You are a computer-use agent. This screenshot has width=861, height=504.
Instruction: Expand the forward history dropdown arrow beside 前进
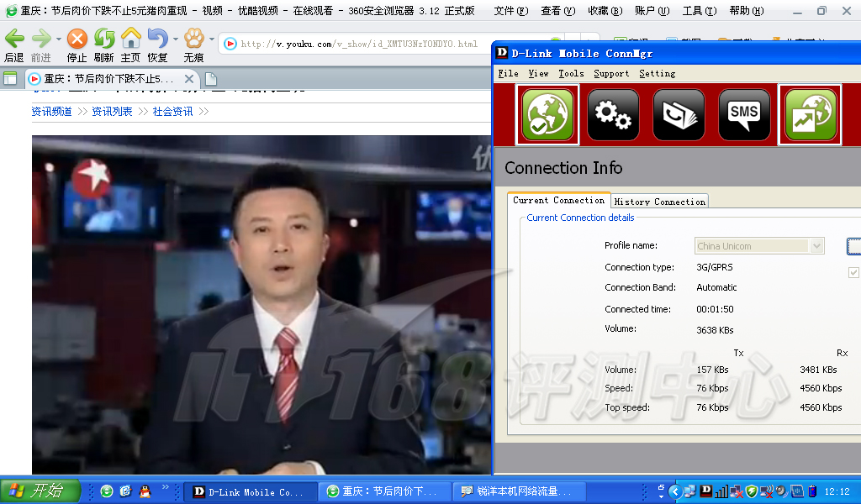pos(59,39)
